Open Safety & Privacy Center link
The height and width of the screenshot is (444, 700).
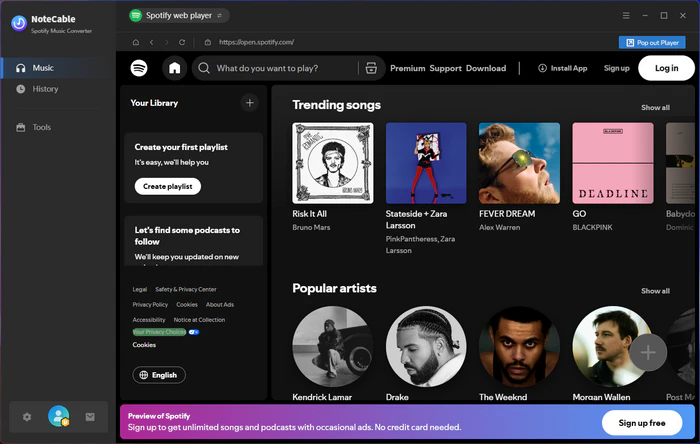point(186,290)
